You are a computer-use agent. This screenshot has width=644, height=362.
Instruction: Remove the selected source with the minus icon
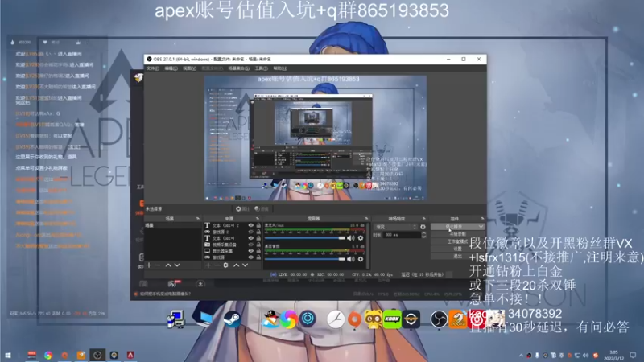click(x=217, y=265)
